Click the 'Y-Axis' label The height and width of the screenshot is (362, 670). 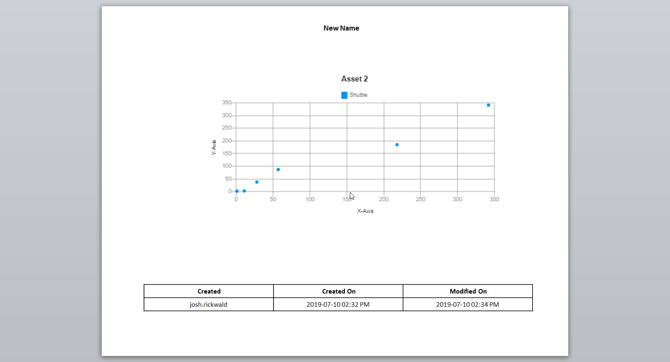[214, 147]
